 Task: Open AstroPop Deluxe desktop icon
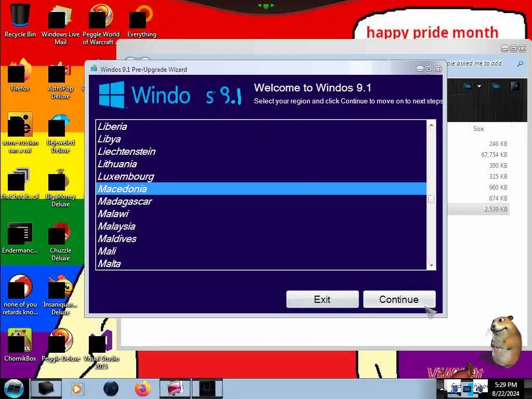click(x=60, y=79)
